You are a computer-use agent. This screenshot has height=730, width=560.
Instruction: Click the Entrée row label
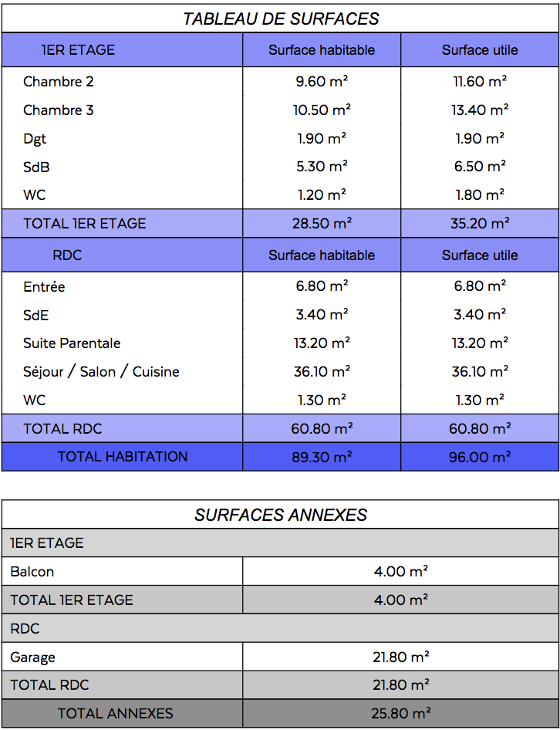[44, 287]
